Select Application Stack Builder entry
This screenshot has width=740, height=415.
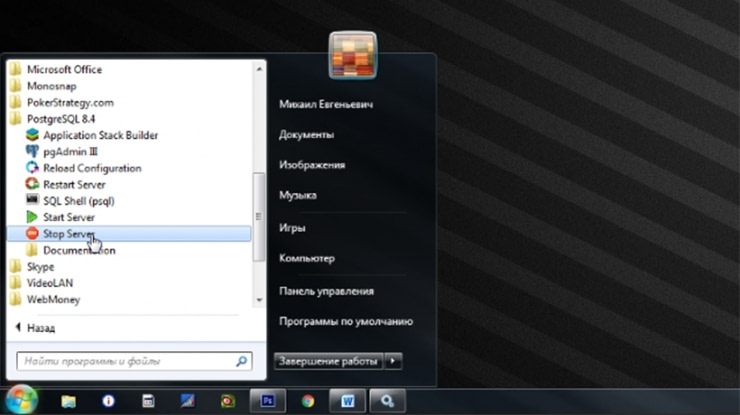101,135
